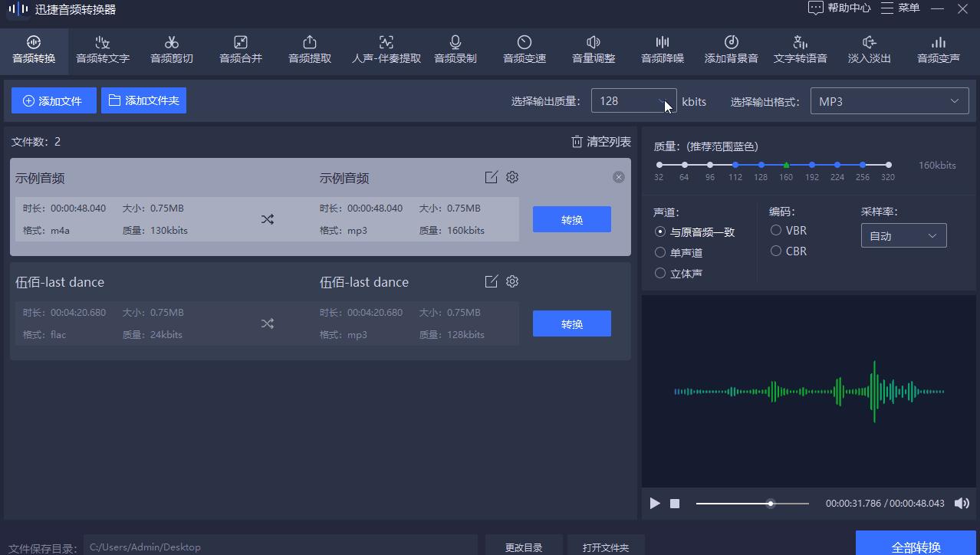This screenshot has width=980, height=555.
Task: Select the 单声道 radio button
Action: [679, 252]
